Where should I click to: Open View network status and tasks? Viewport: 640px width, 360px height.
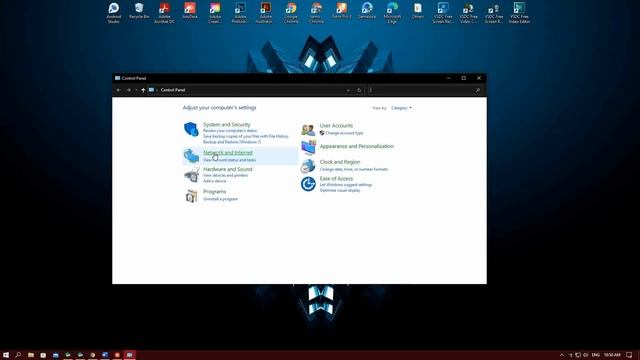pyautogui.click(x=229, y=160)
